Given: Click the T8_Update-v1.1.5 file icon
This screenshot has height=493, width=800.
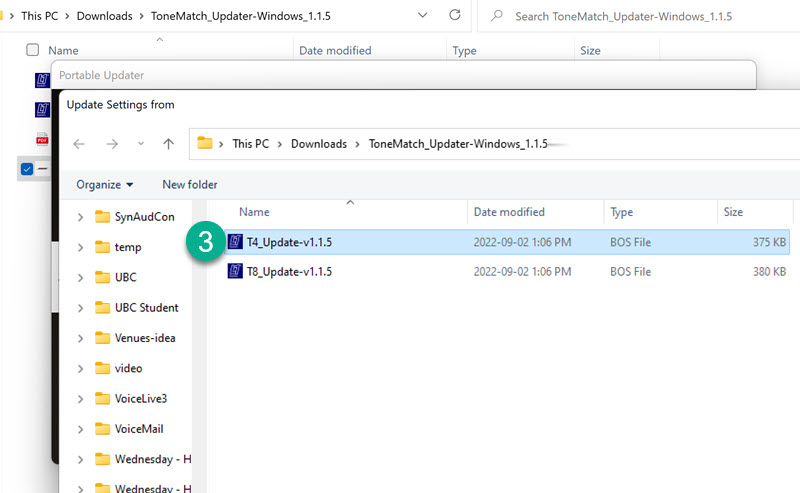Looking at the screenshot, I should (x=236, y=271).
